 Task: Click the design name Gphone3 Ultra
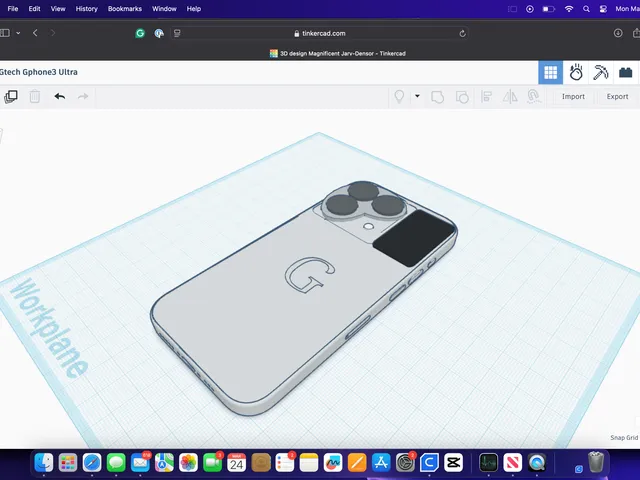[x=39, y=72]
